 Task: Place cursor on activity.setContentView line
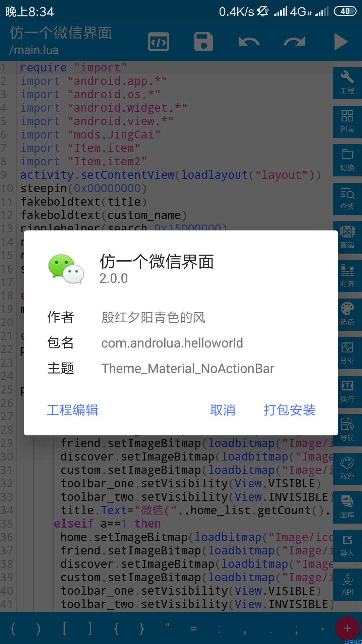tap(171, 175)
